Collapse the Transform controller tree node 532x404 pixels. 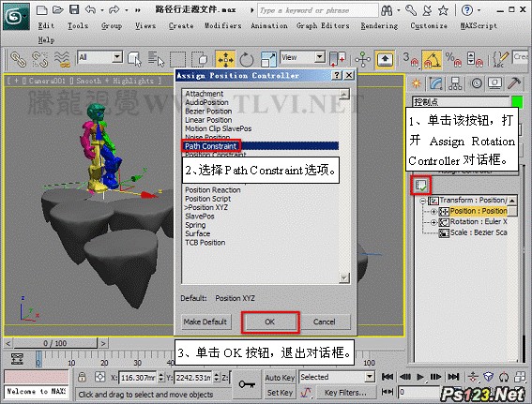coord(423,201)
